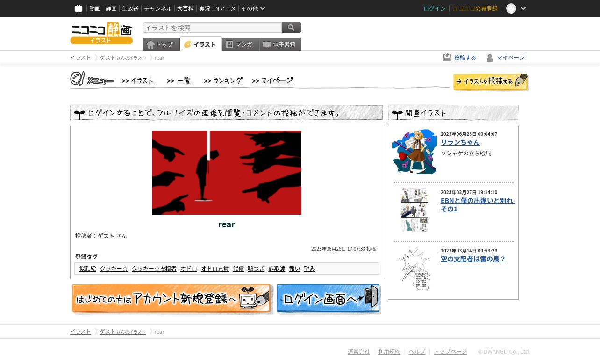Click the 詐欺師 tag
This screenshot has width=600, height=364.
[277, 269]
